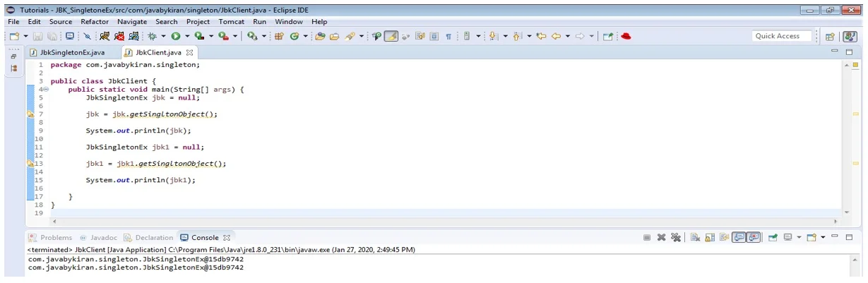Switch to the JbkSingletonEx.java editor tab

coord(67,52)
